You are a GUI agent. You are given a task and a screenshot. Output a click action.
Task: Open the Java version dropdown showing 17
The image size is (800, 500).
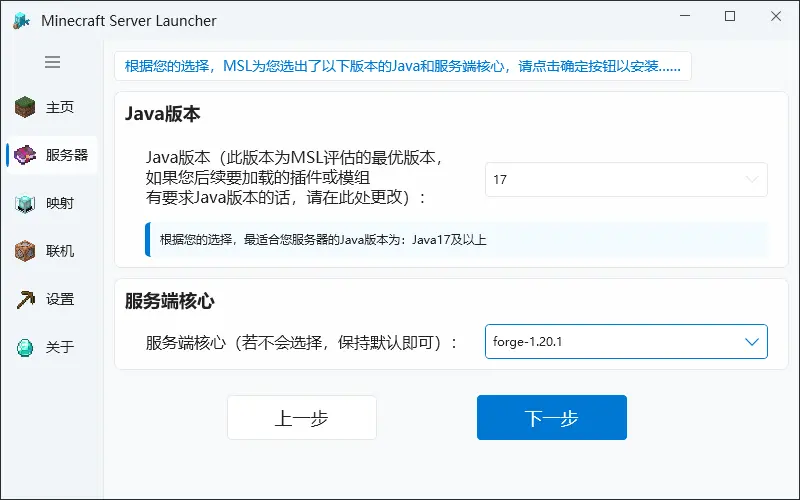[x=626, y=179]
